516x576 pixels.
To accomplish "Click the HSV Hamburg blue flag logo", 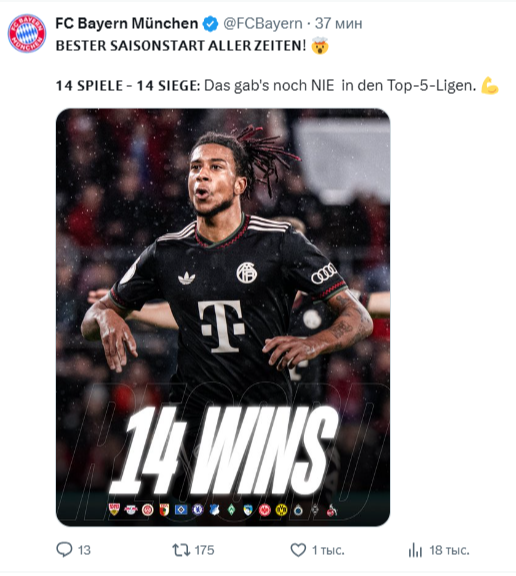I will click(x=181, y=510).
